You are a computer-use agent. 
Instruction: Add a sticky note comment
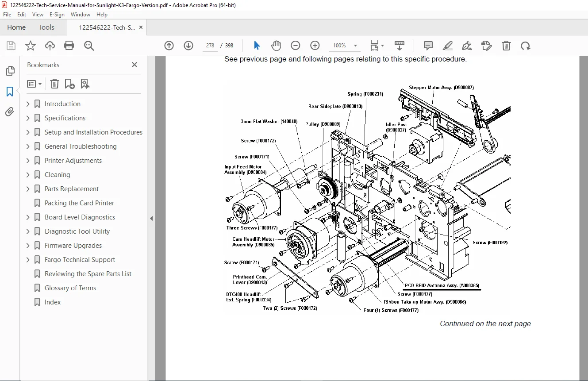pyautogui.click(x=428, y=46)
